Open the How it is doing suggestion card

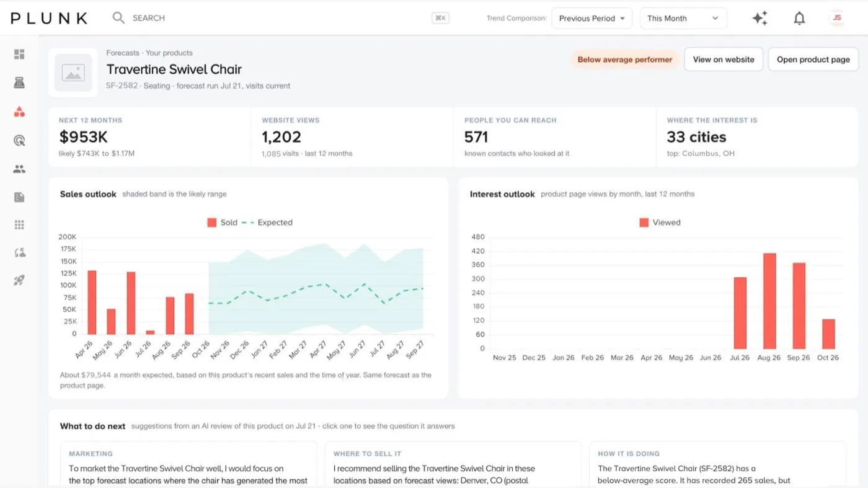pos(717,464)
